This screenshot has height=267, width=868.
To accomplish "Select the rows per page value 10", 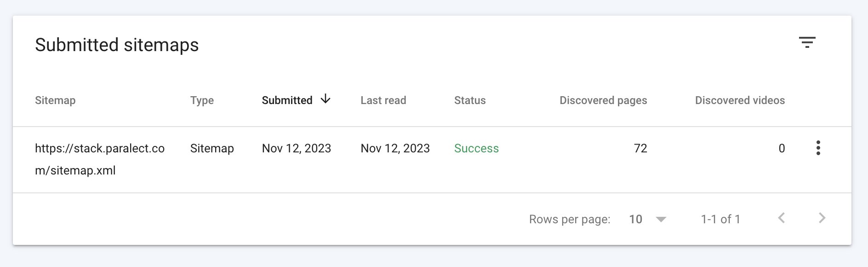I will [635, 219].
